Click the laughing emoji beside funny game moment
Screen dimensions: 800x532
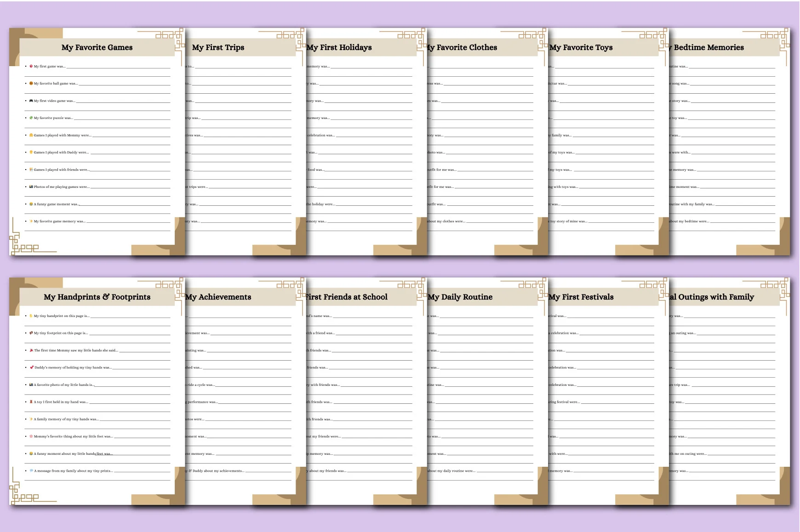[31, 204]
